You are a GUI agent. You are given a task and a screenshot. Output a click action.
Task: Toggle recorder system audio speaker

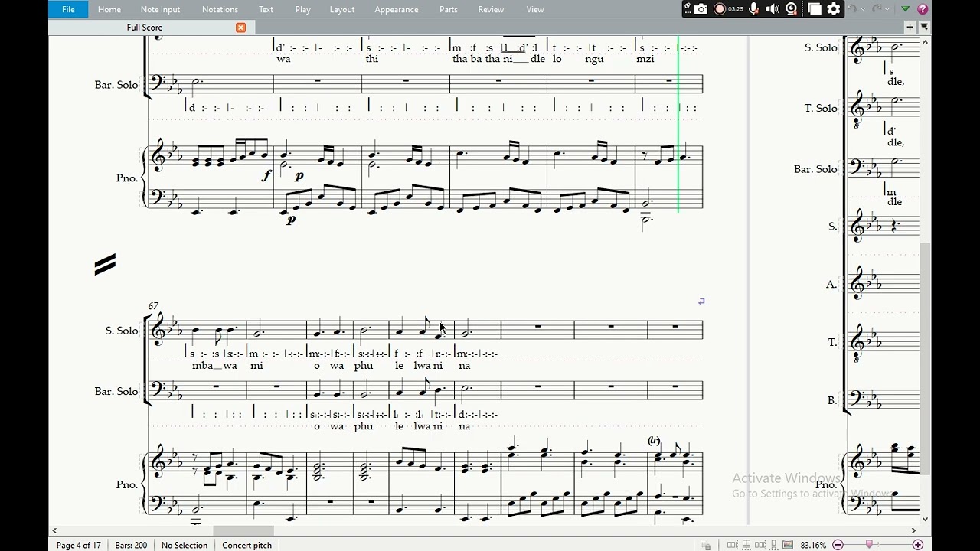(x=773, y=9)
